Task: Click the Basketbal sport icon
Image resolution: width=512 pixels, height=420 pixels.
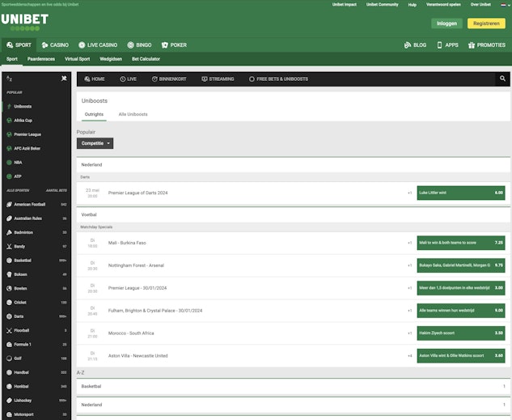Action: tap(9, 261)
